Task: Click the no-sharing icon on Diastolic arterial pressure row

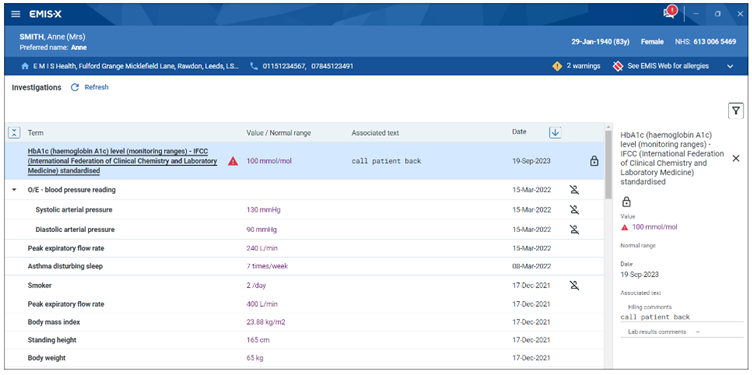Action: (575, 229)
